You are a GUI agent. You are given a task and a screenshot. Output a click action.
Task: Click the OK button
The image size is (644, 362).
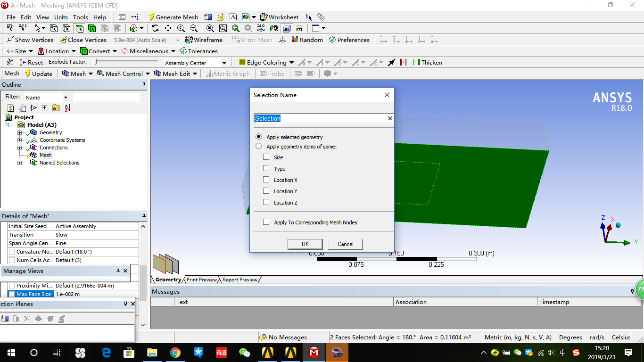[x=305, y=244]
